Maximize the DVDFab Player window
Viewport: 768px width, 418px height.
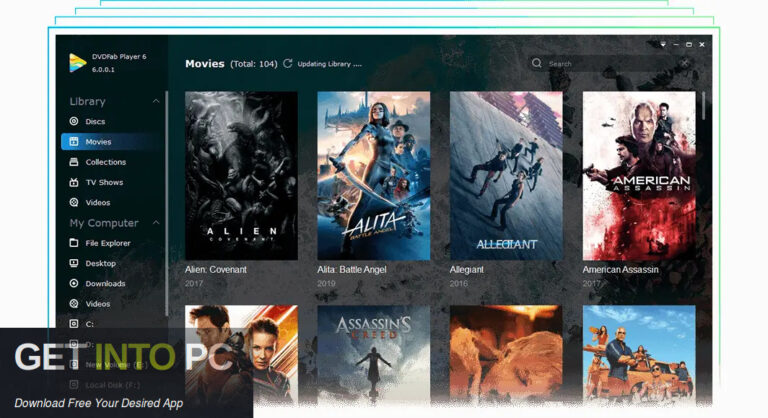click(x=689, y=45)
